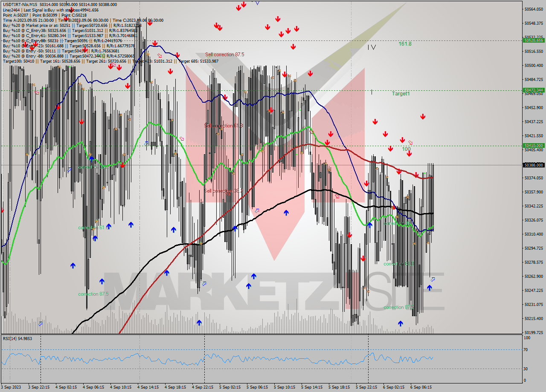Select the green 100 level label
The image size is (546, 392).
[406, 149]
